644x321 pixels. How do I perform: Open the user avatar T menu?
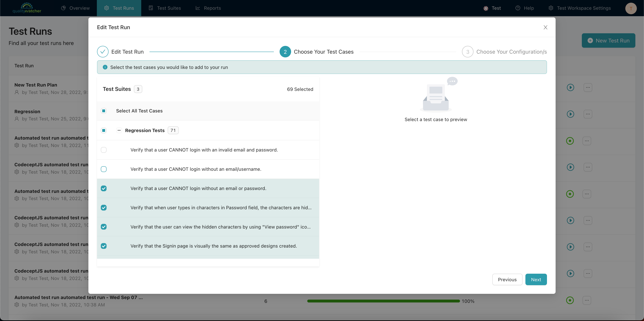tap(631, 8)
